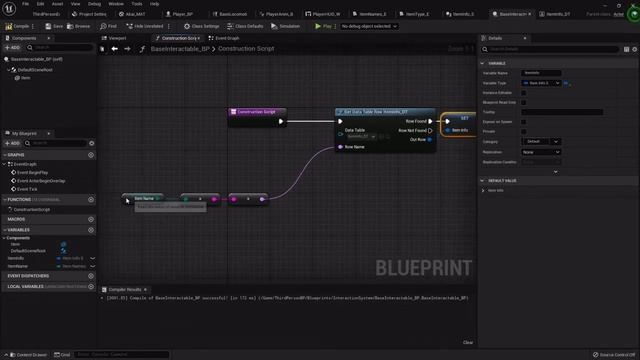The height and width of the screenshot is (360, 640).
Task: Collapse the Graphs section
Action: click(x=5, y=155)
